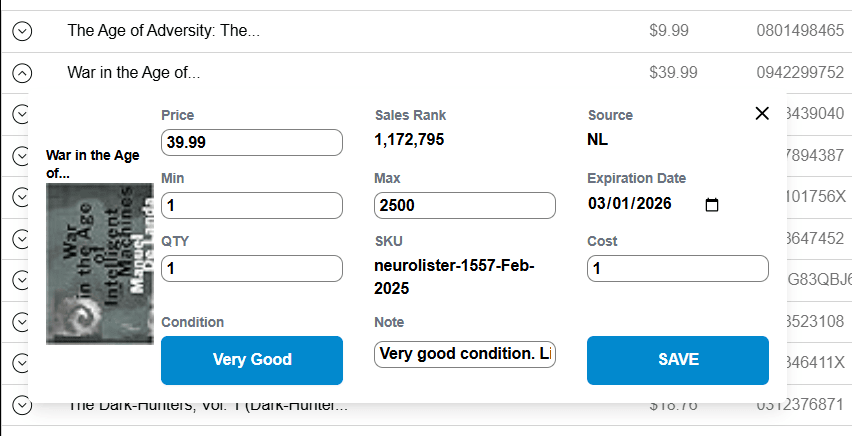852x436 pixels.
Task: Open the Very Good condition selector
Action: 251,360
